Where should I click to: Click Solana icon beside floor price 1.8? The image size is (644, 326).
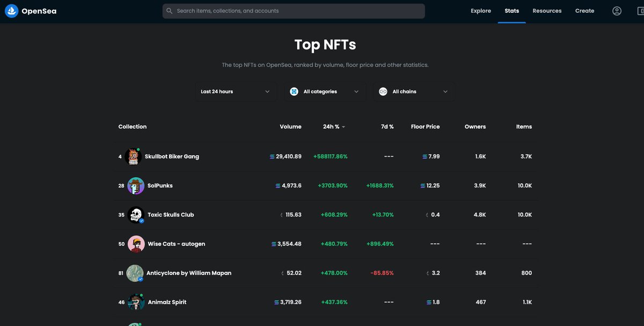tap(428, 302)
